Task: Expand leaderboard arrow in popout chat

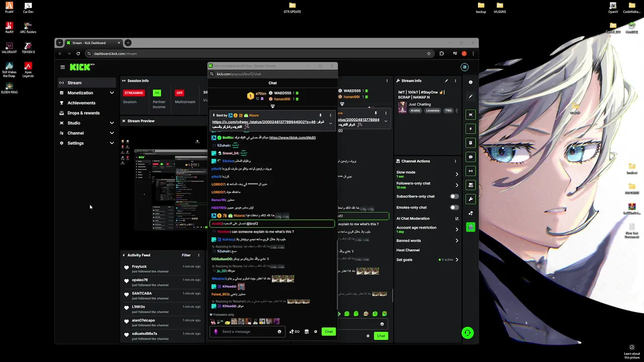Action: 273,106
